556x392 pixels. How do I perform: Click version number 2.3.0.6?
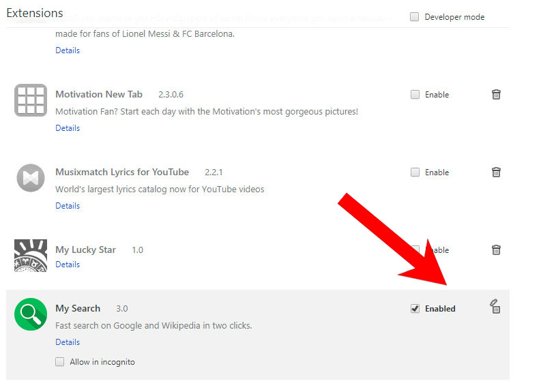171,95
